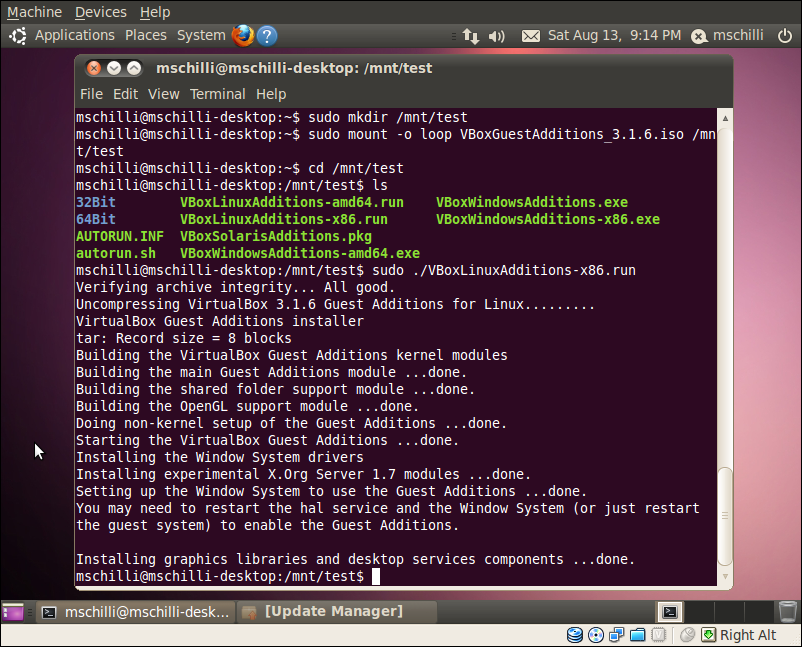Click the terminal scrollbar down arrow
Screen dimensions: 802x647
725,576
